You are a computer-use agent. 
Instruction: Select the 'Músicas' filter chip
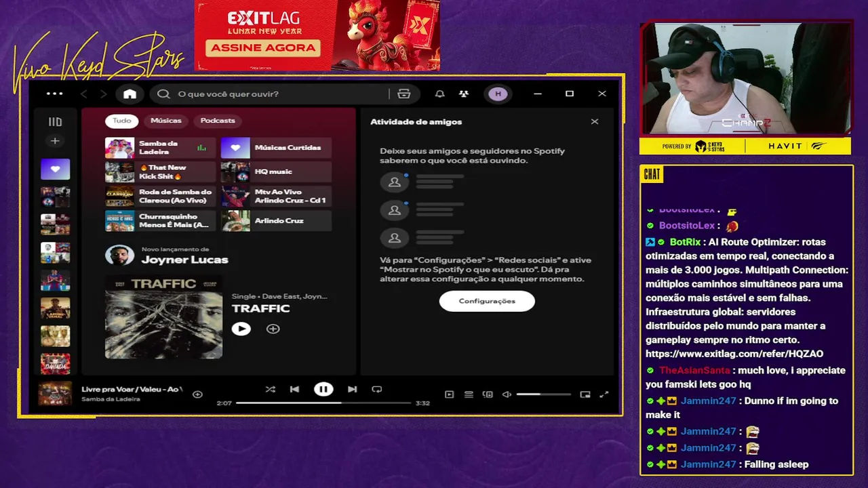pyautogui.click(x=166, y=121)
